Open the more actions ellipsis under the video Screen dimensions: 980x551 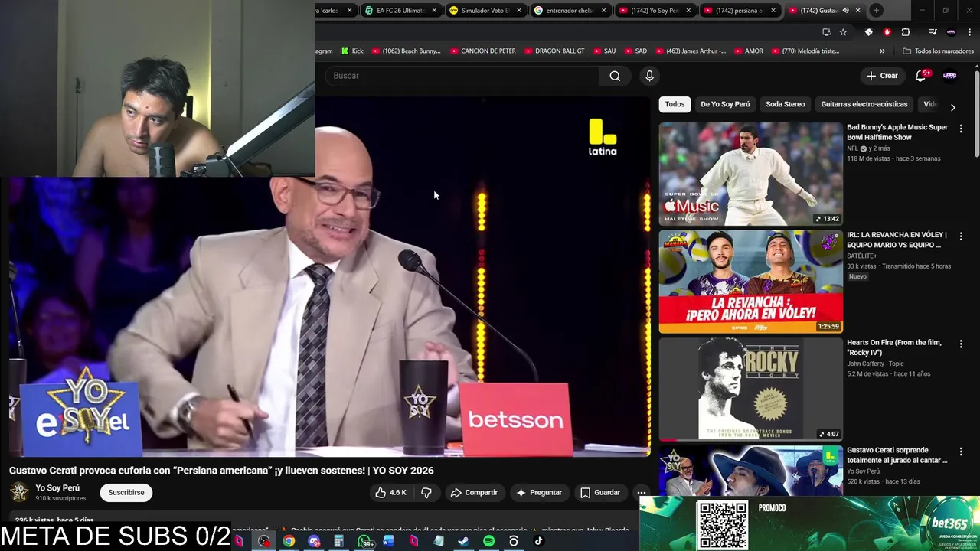pyautogui.click(x=642, y=493)
